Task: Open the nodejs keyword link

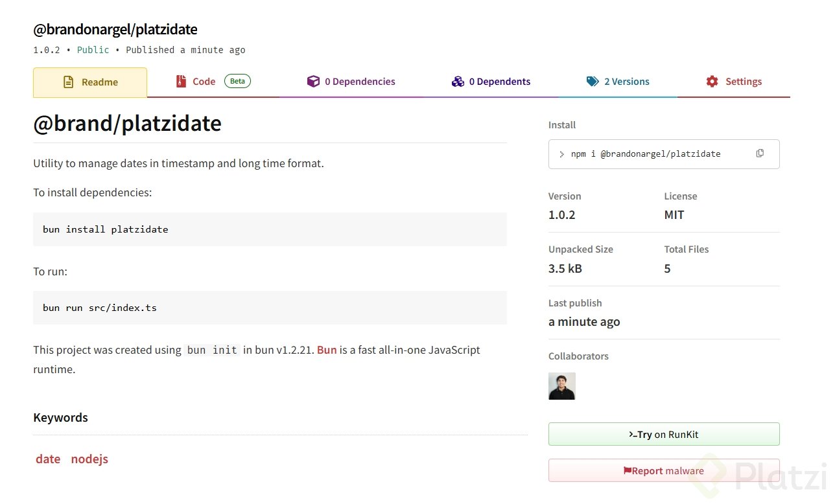Action: 89,459
